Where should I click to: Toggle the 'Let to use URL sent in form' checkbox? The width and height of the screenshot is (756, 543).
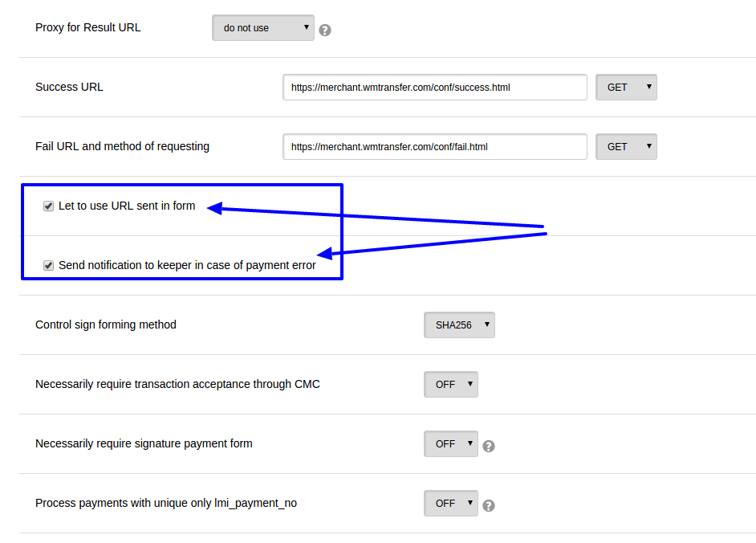[49, 206]
